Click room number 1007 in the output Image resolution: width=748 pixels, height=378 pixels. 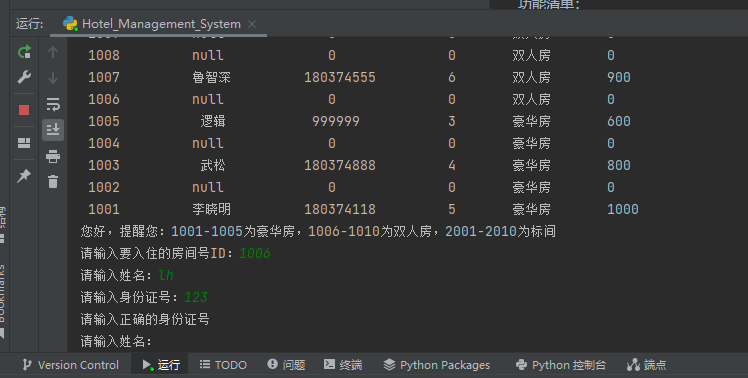104,77
